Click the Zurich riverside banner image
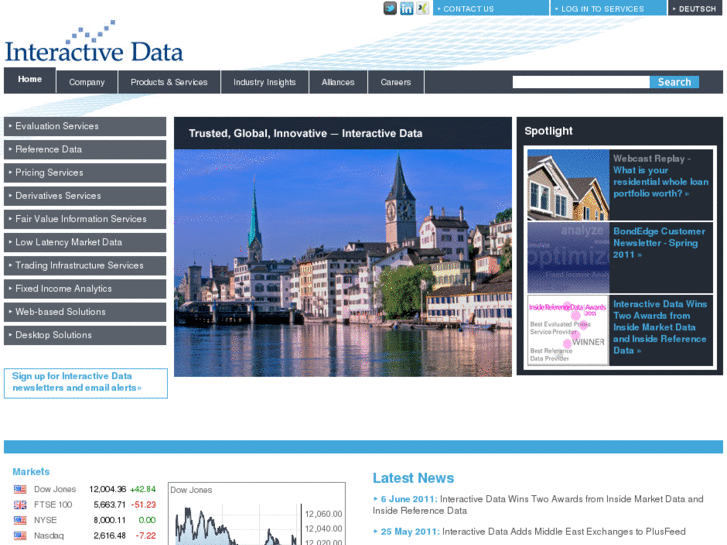The image size is (727, 545). coord(343,263)
